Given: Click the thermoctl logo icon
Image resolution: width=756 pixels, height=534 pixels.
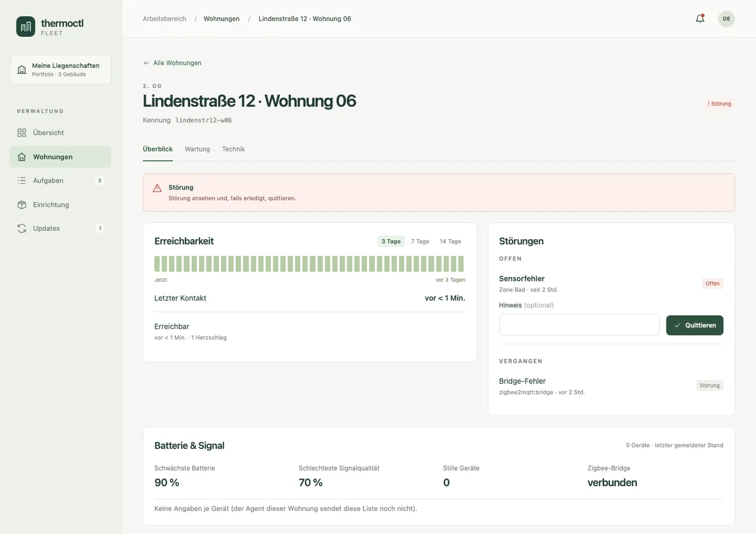Looking at the screenshot, I should [x=26, y=27].
